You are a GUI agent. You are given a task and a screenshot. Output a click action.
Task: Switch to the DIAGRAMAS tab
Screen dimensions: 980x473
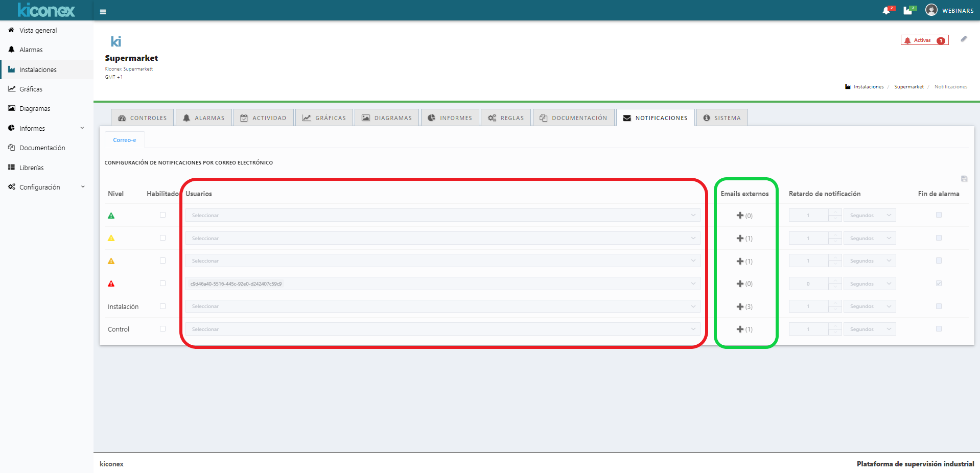tap(387, 118)
